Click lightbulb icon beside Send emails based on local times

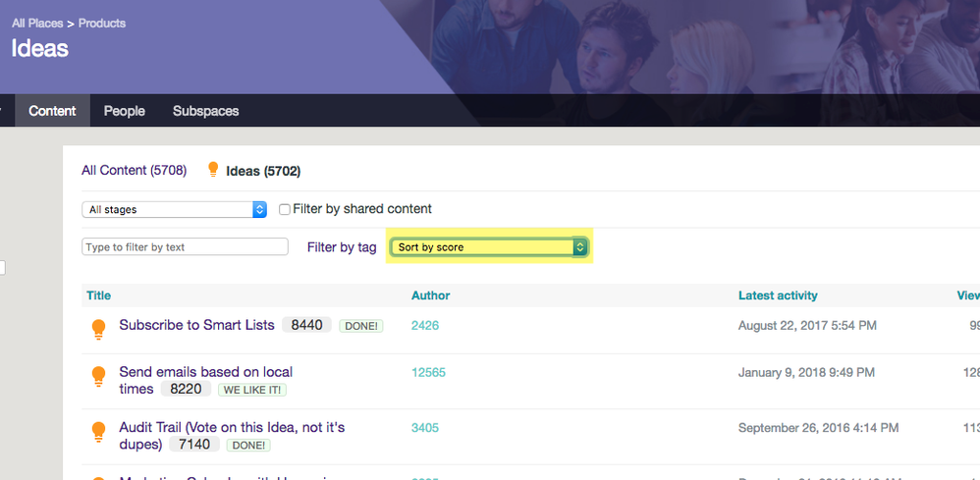coord(99,376)
